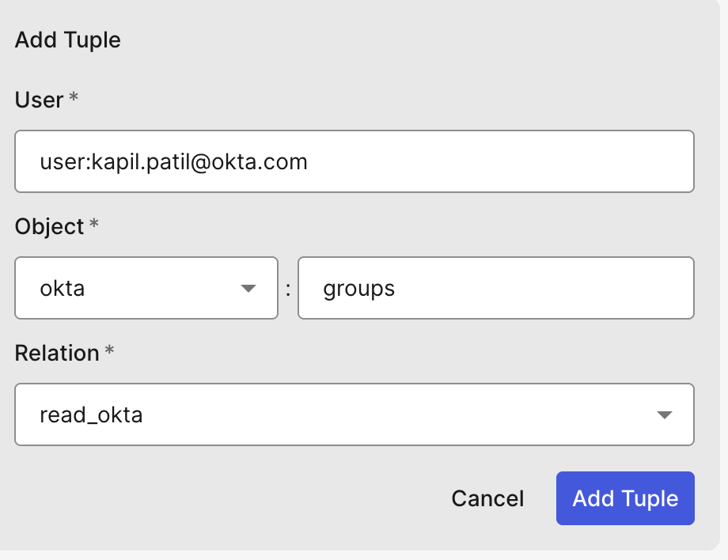The height and width of the screenshot is (560, 728).
Task: Click the okta text in object type selector
Action: point(62,289)
